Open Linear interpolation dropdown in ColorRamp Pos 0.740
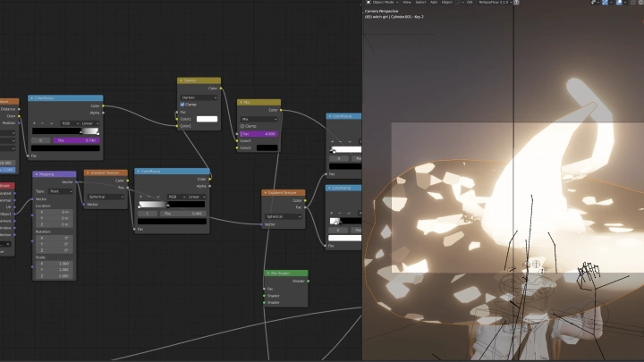 click(90, 123)
